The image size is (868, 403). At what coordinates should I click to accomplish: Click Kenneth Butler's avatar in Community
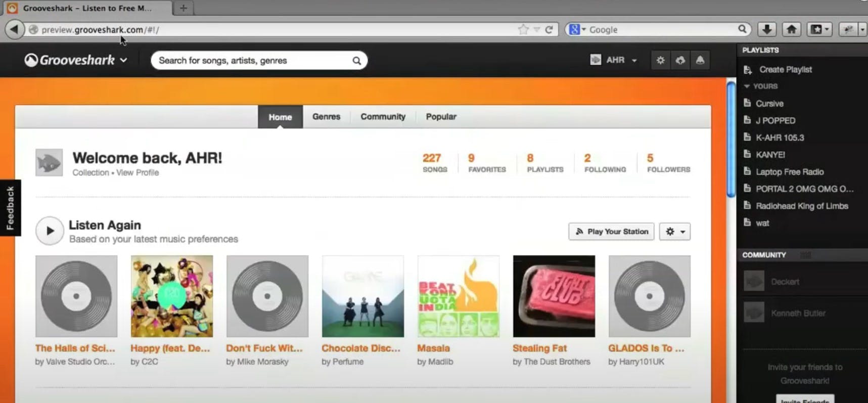(x=754, y=312)
